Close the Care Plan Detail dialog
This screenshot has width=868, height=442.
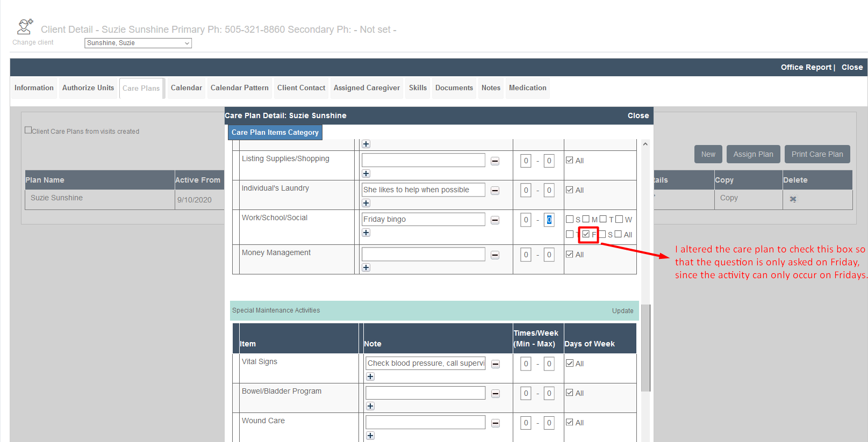(x=638, y=115)
